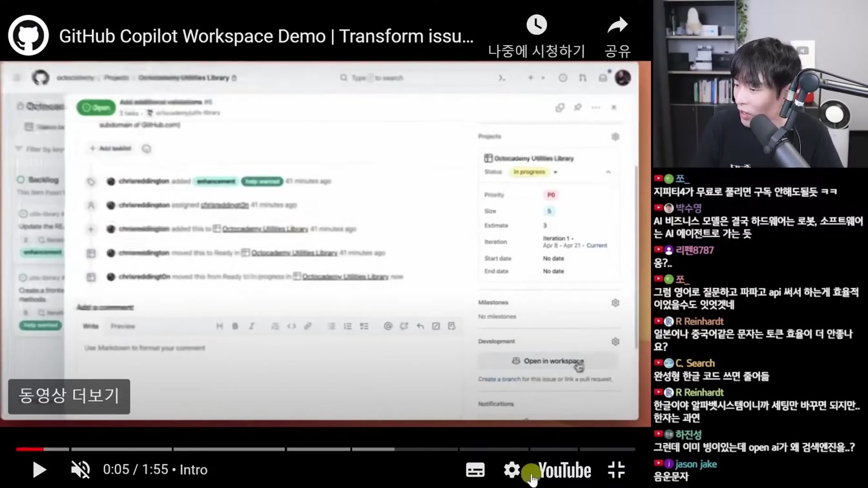Open the Iteration 1 field
The width and height of the screenshot is (868, 488).
point(575,242)
